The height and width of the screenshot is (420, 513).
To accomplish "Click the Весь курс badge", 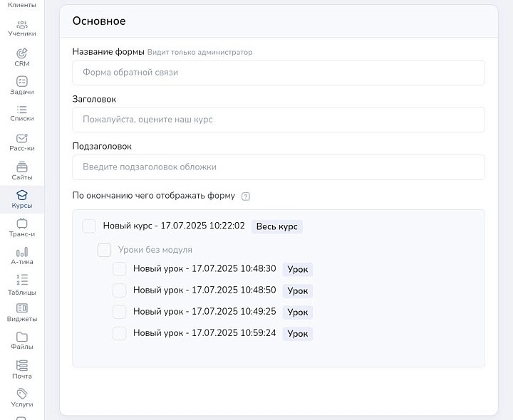I will [x=276, y=226].
